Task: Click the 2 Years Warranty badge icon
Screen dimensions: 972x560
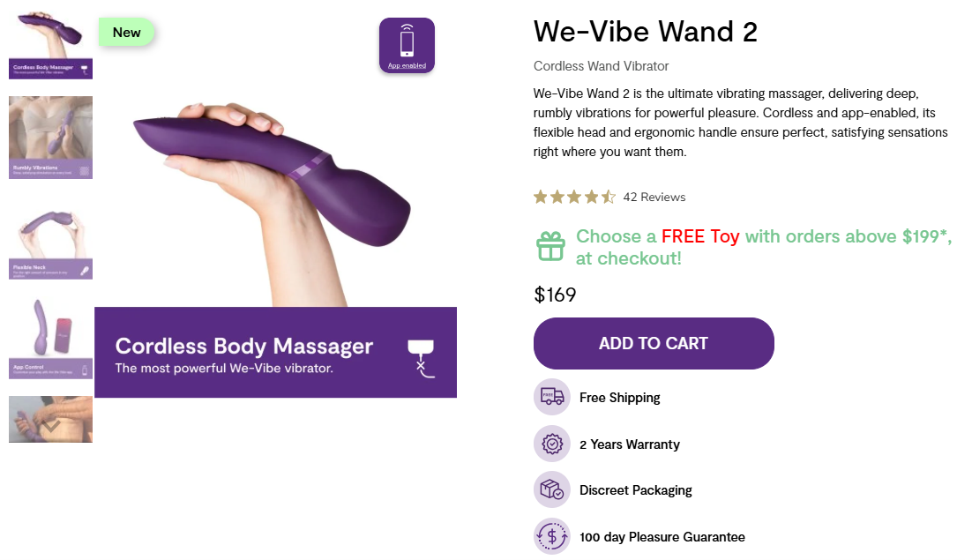Action: (x=551, y=444)
